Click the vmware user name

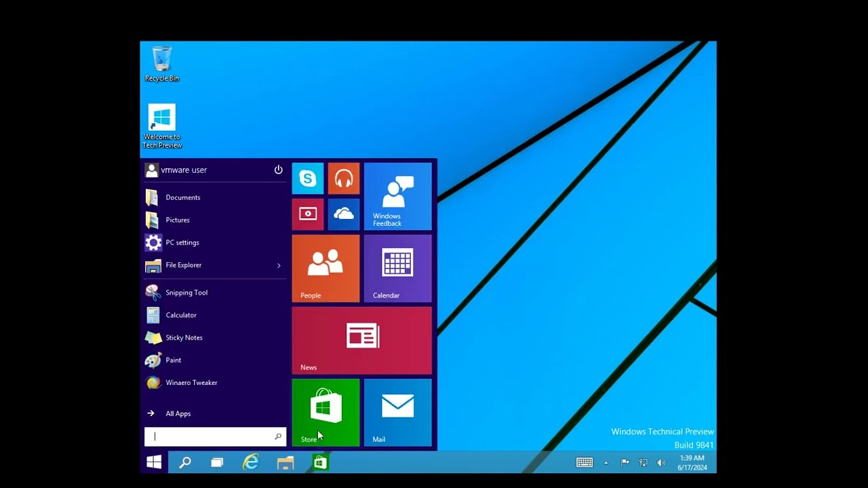click(x=184, y=170)
